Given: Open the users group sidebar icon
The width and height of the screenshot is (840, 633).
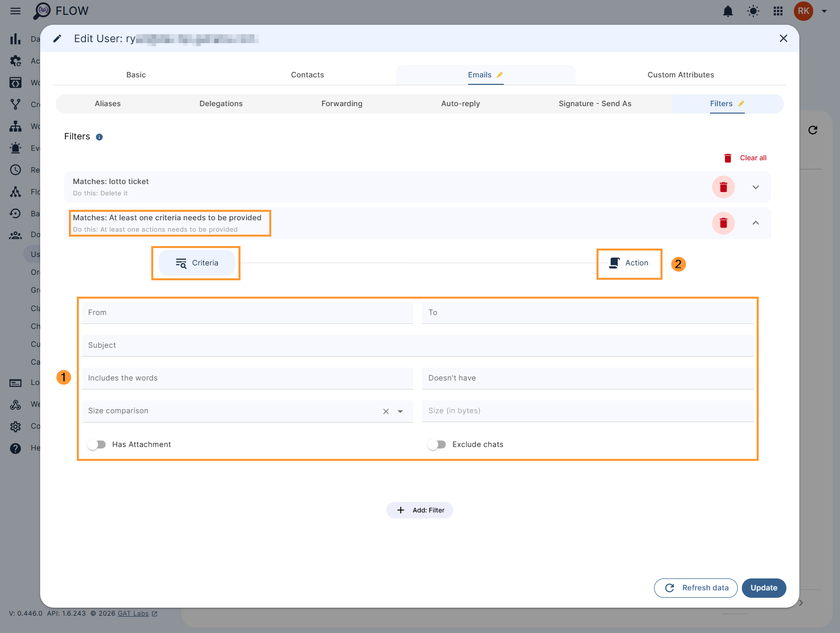Looking at the screenshot, I should 15,235.
